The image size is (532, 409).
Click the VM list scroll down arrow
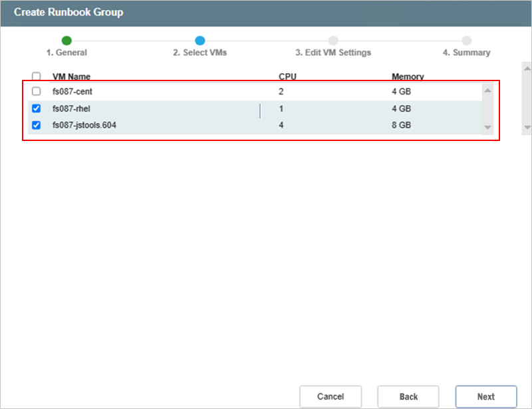click(x=487, y=126)
